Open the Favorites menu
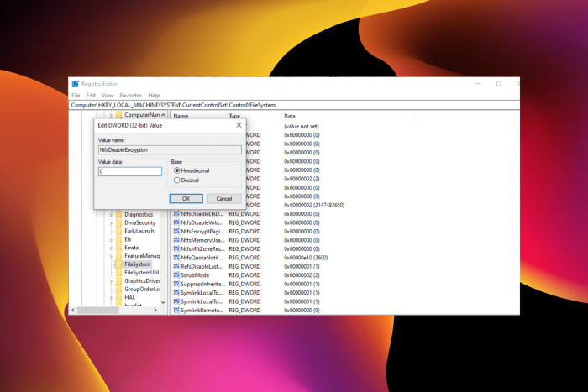The width and height of the screenshot is (588, 392). point(130,95)
